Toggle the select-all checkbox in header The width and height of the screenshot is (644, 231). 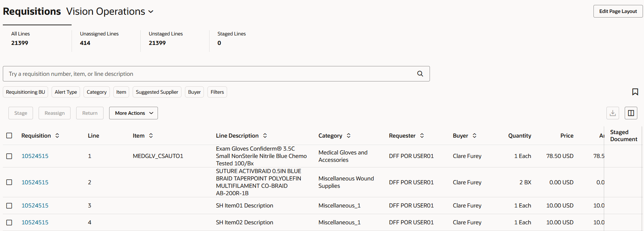point(9,136)
